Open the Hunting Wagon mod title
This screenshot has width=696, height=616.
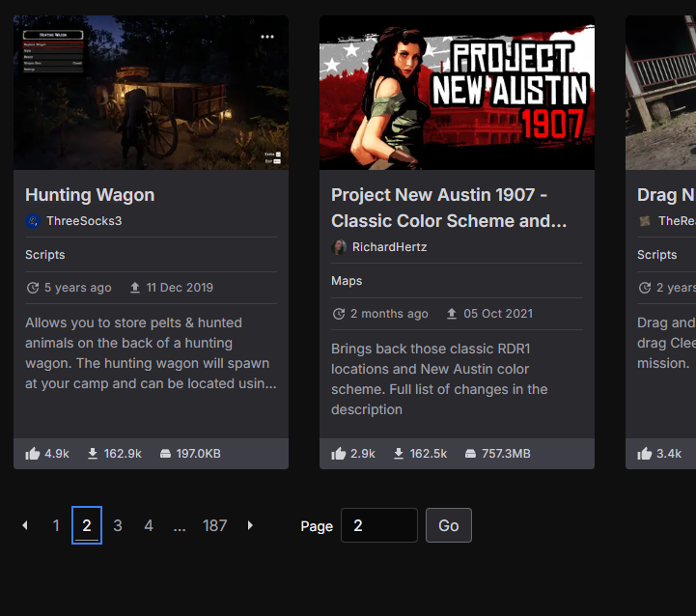tap(90, 195)
